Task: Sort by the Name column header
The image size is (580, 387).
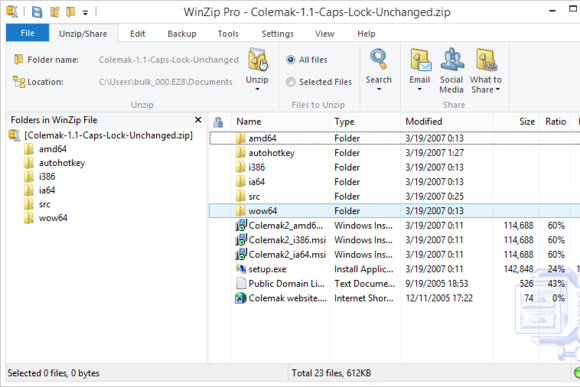Action: click(249, 122)
